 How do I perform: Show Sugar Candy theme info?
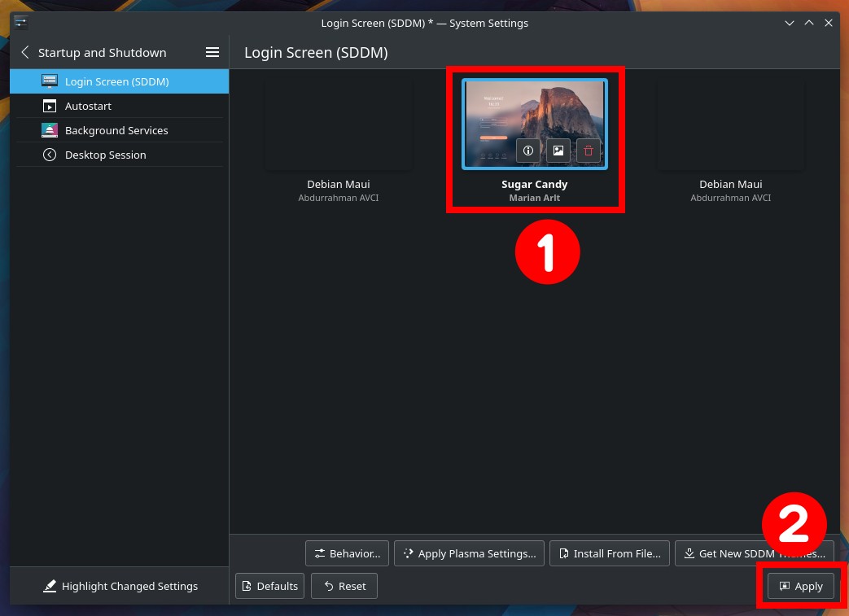(528, 151)
